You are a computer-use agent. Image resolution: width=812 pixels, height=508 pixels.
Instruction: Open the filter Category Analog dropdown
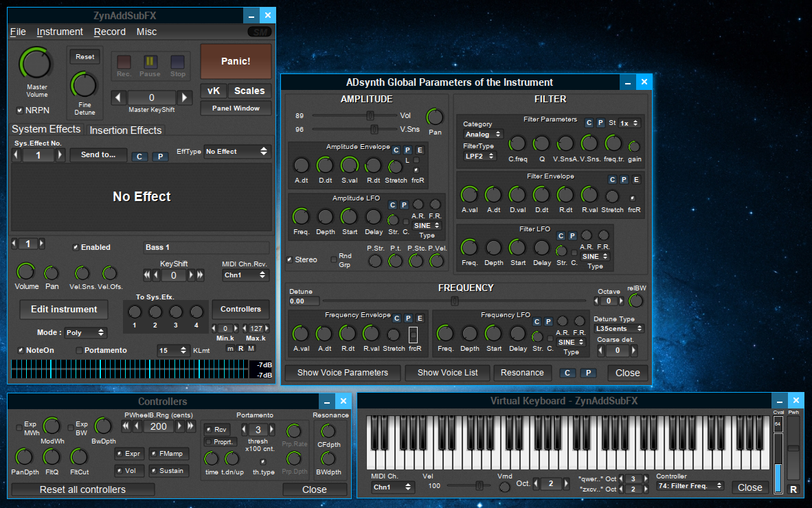tap(483, 134)
